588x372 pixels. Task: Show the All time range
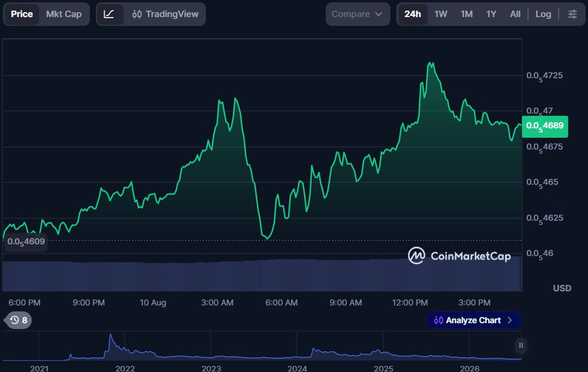[515, 14]
